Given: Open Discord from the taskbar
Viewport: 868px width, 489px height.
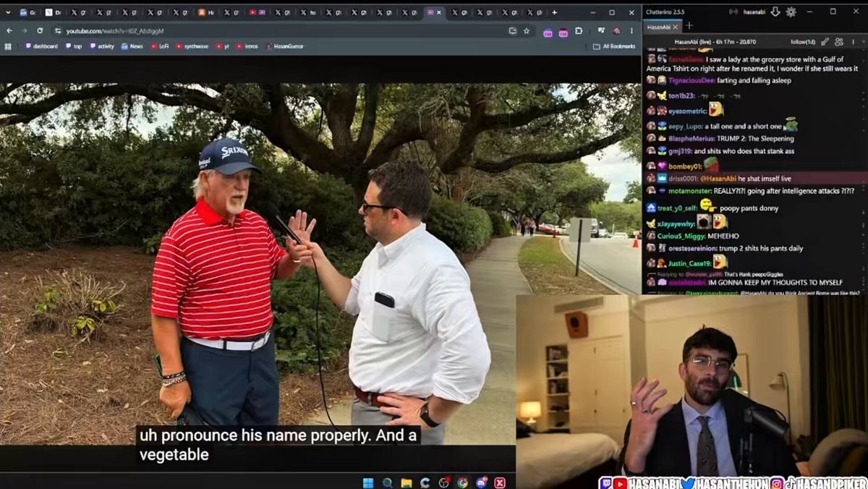Looking at the screenshot, I should coord(481,482).
